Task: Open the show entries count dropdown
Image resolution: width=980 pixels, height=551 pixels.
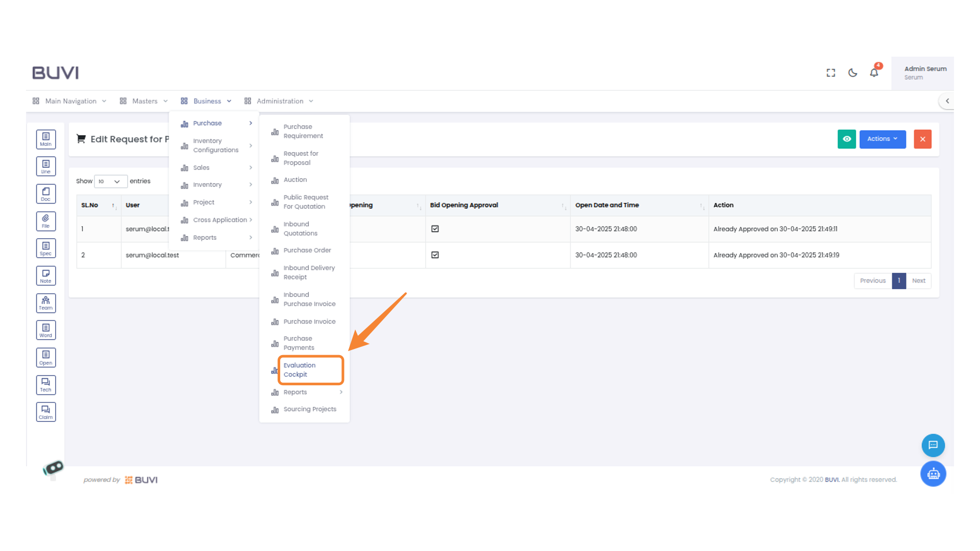Action: (110, 181)
